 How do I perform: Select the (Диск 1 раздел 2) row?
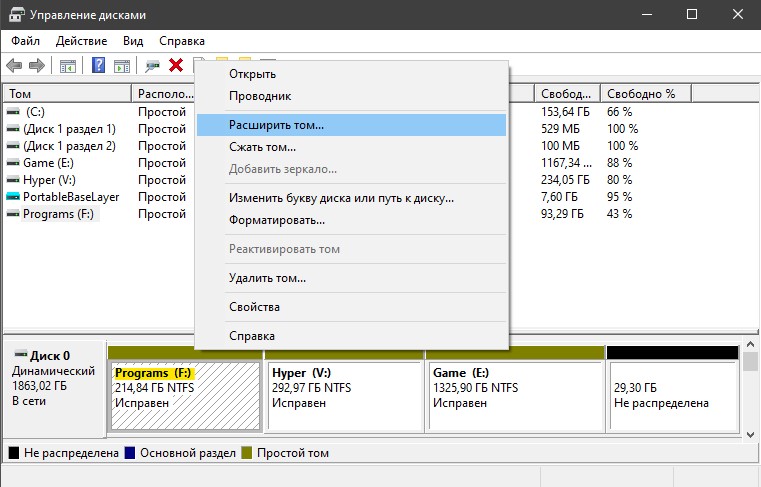[x=69, y=146]
